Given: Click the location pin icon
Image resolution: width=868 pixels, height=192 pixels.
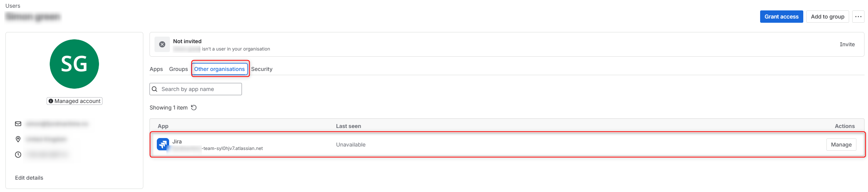Looking at the screenshot, I should click(x=18, y=139).
